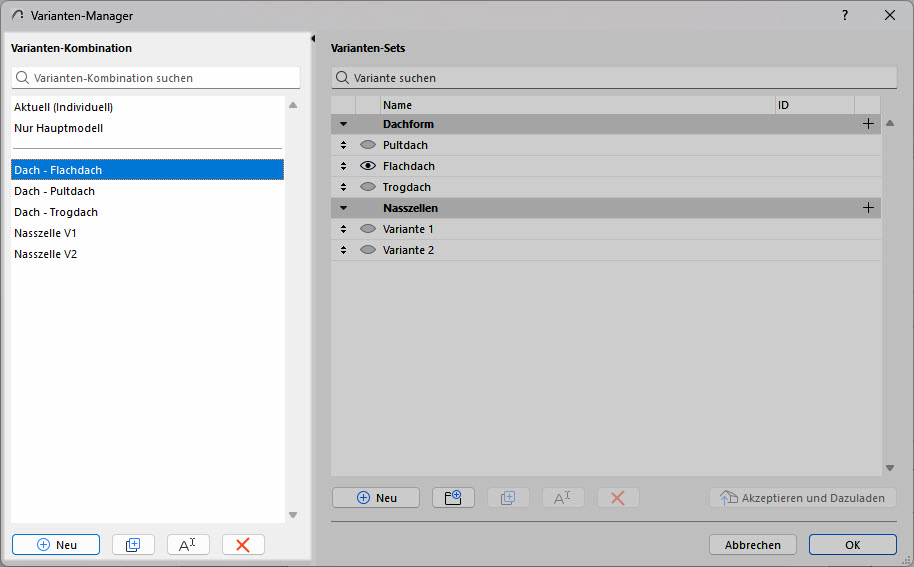Click combination list scroll up arrow
This screenshot has width=914, height=567.
[x=293, y=105]
